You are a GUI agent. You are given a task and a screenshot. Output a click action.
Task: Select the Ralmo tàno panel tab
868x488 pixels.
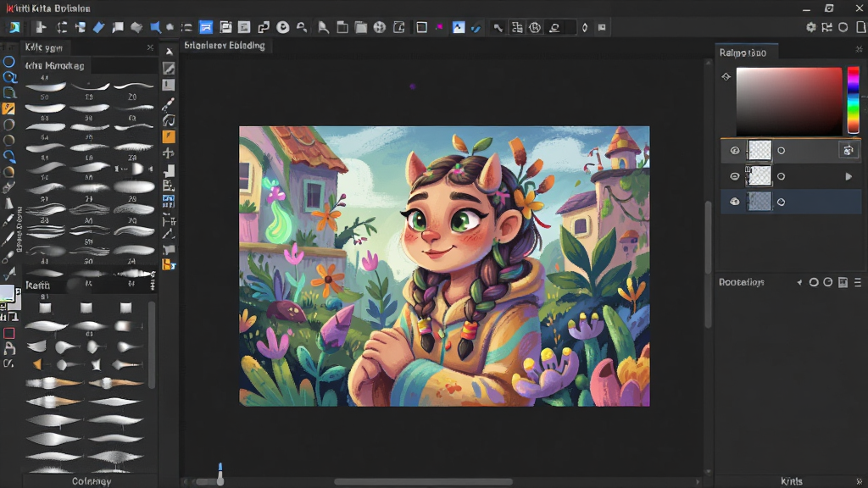(x=743, y=53)
